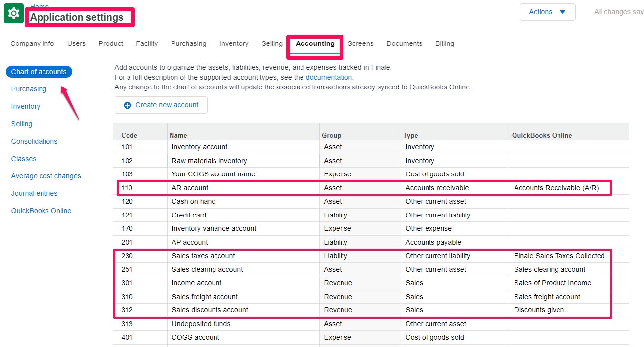The height and width of the screenshot is (347, 644).
Task: Open Classes in the sidebar
Action: tap(24, 159)
